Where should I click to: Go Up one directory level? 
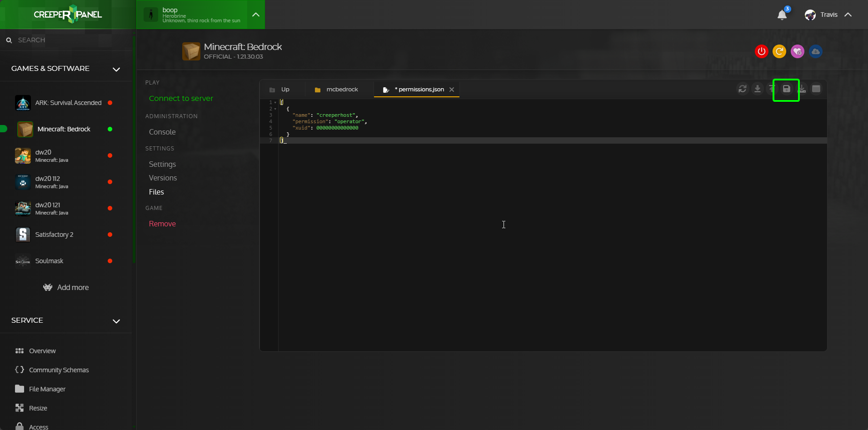pos(285,90)
